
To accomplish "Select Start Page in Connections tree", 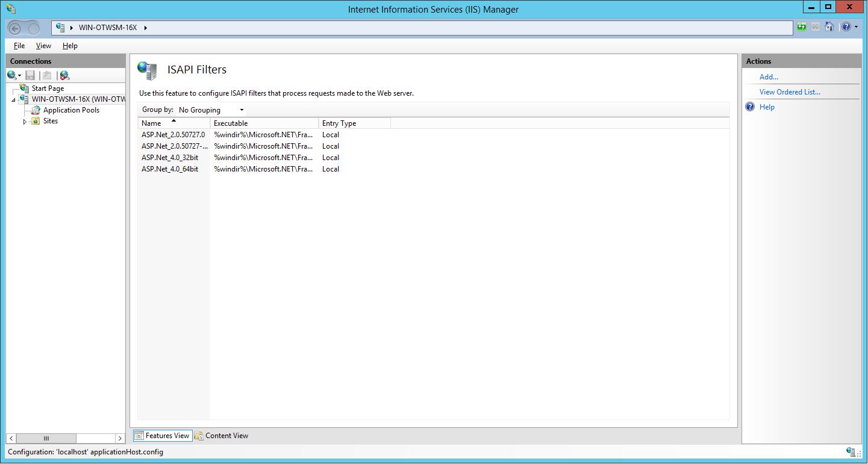I will pos(48,88).
